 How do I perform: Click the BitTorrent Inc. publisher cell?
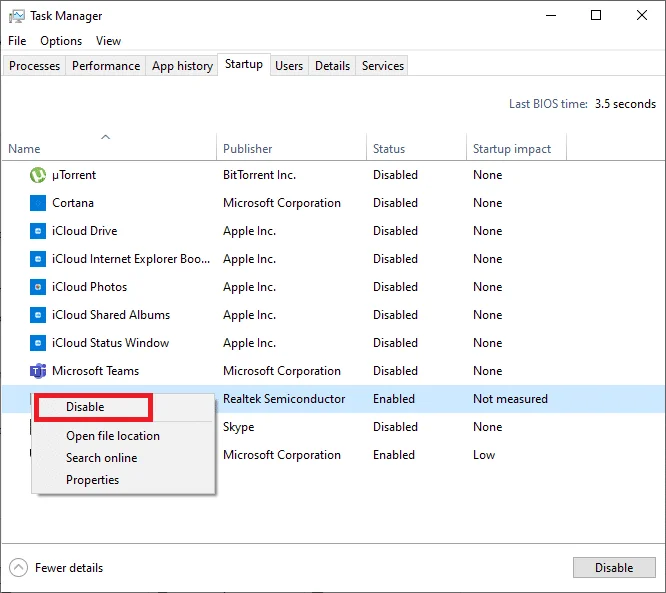[x=260, y=175]
